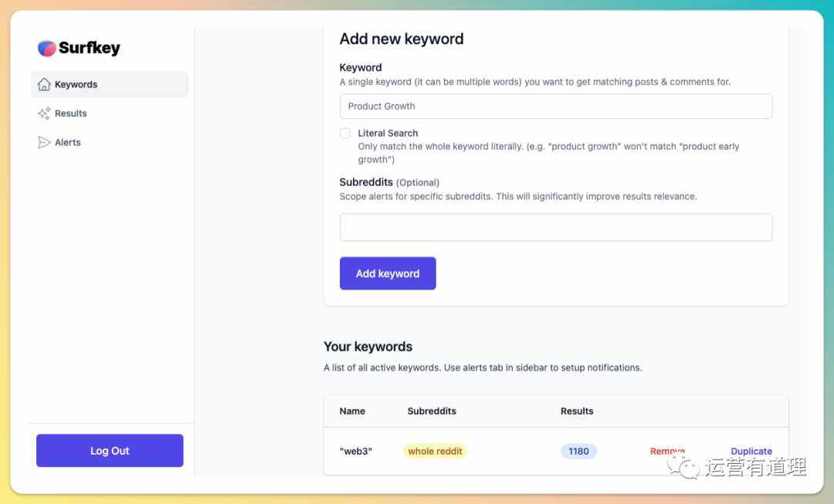Go to the Alerts sidebar tab

(x=110, y=143)
